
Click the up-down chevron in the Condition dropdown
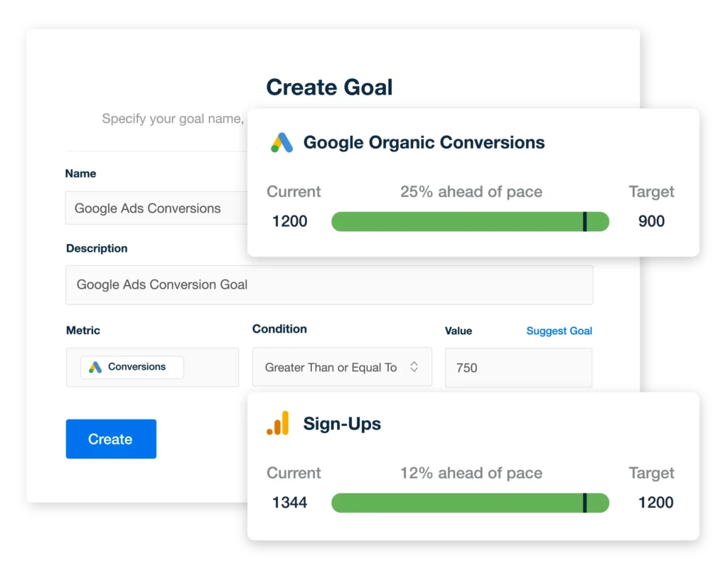[x=414, y=367]
